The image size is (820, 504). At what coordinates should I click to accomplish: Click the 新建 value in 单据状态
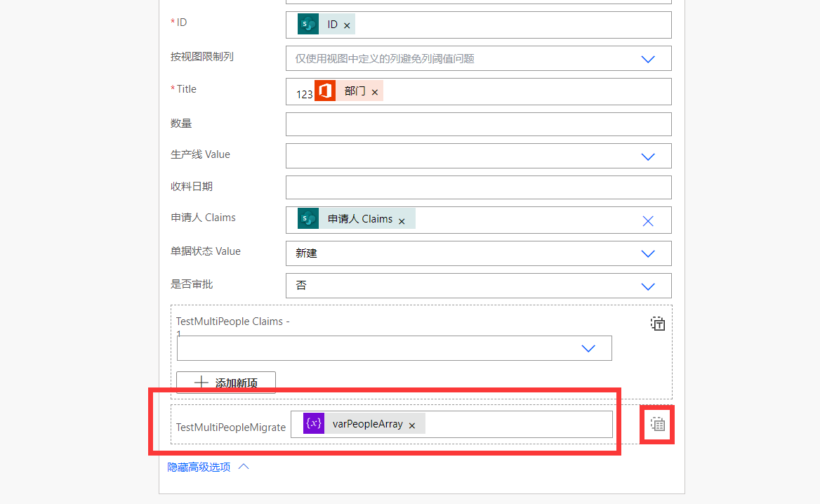point(307,253)
